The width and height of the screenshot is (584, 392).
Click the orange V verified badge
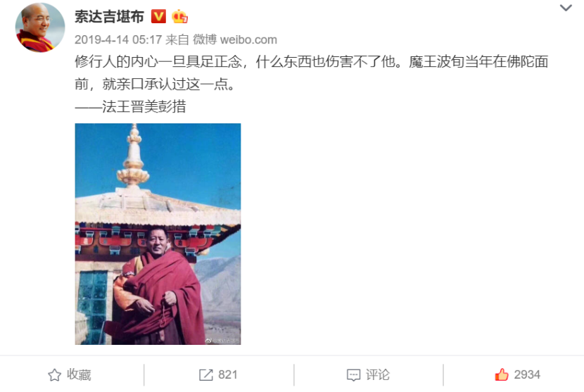158,16
